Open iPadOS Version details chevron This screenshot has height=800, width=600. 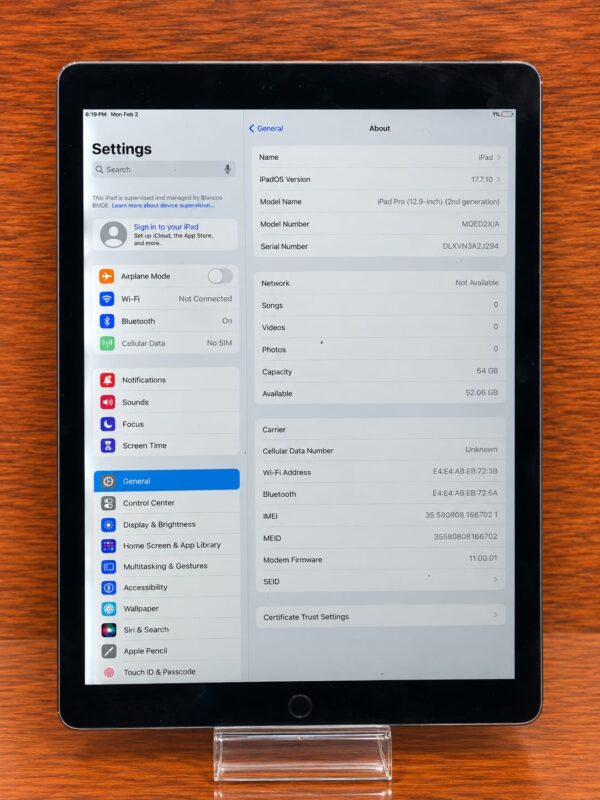498,179
